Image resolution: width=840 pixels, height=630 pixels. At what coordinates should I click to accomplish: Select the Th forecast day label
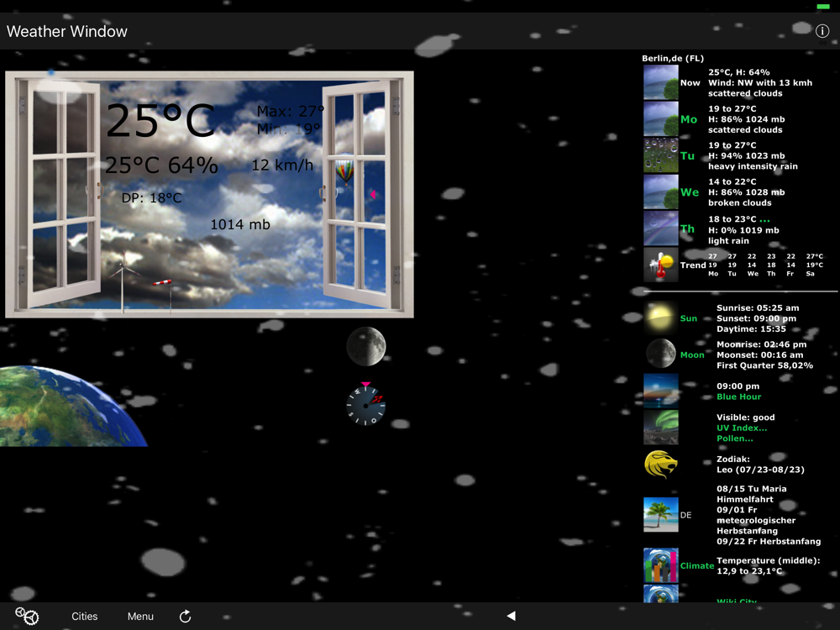[687, 228]
